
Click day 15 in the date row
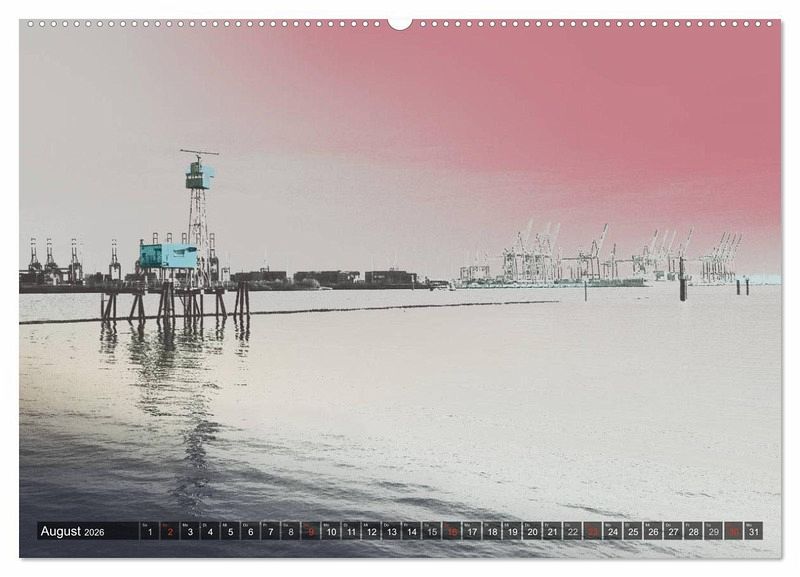(432, 531)
